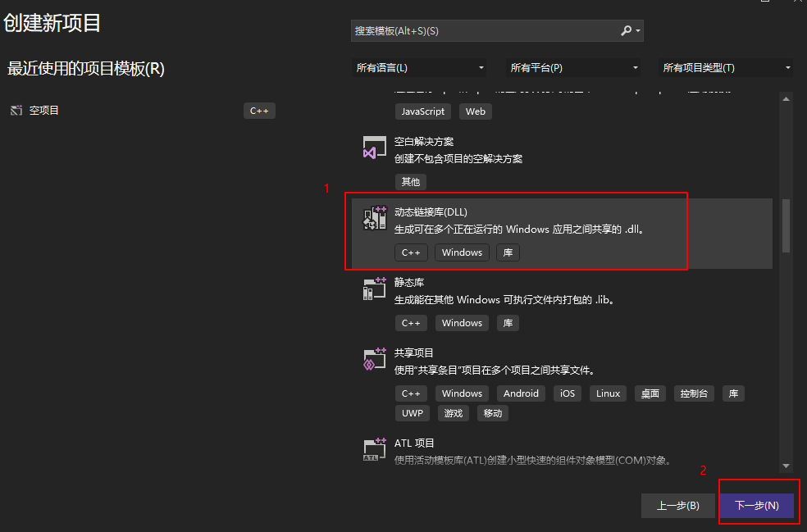Click the Dynamic Link Library (DLL) template icon
807x532 pixels.
coord(374,218)
